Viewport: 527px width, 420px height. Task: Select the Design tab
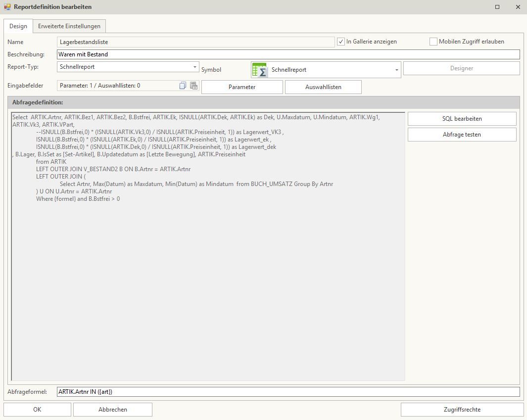[x=18, y=26]
